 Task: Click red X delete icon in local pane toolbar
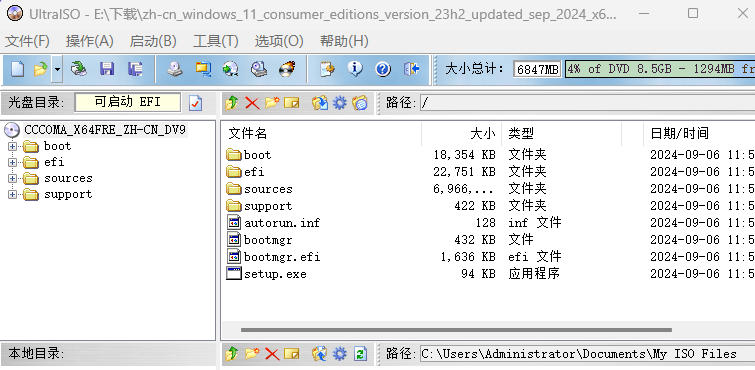tap(272, 354)
